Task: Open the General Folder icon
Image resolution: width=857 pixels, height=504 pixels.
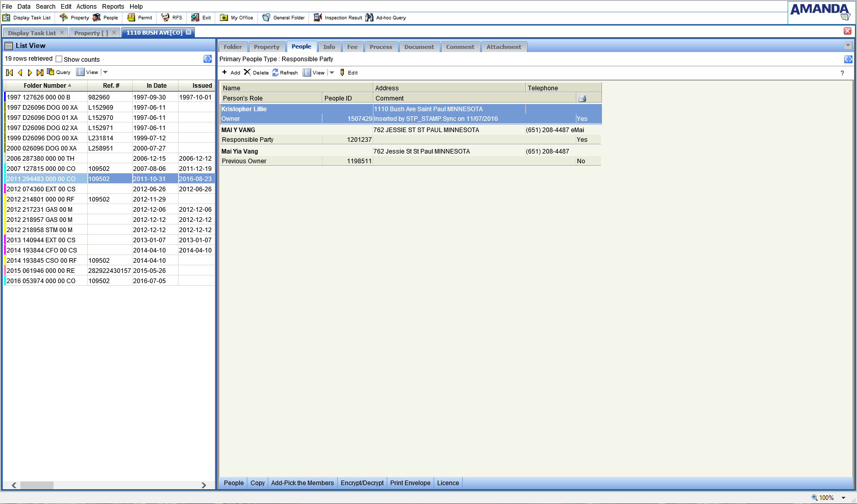Action: 266,17
